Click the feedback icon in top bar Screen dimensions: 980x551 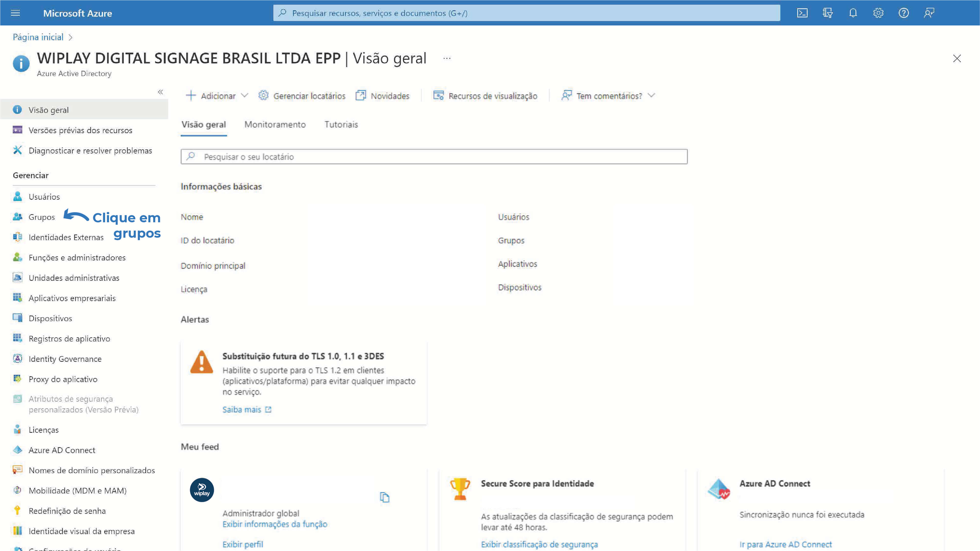pos(929,13)
